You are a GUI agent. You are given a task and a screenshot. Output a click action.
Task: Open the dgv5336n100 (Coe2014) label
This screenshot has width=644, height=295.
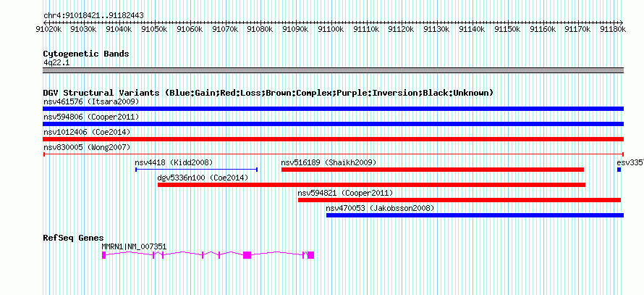tap(203, 178)
